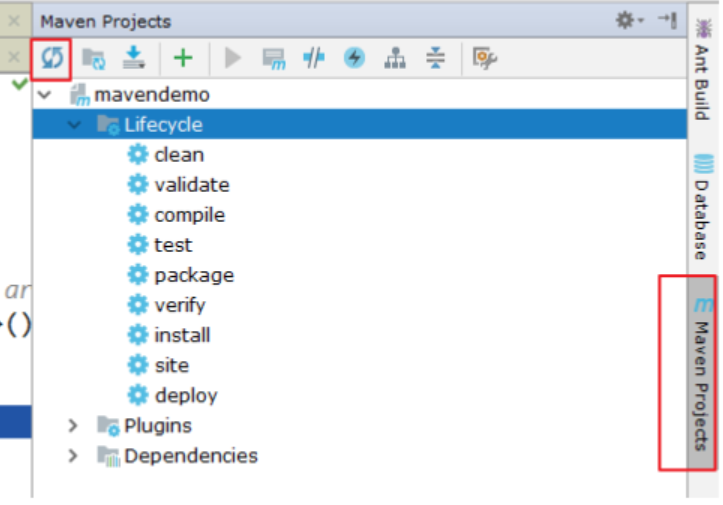Collapse the mavendemo project node
This screenshot has height=505, width=723.
(44, 95)
